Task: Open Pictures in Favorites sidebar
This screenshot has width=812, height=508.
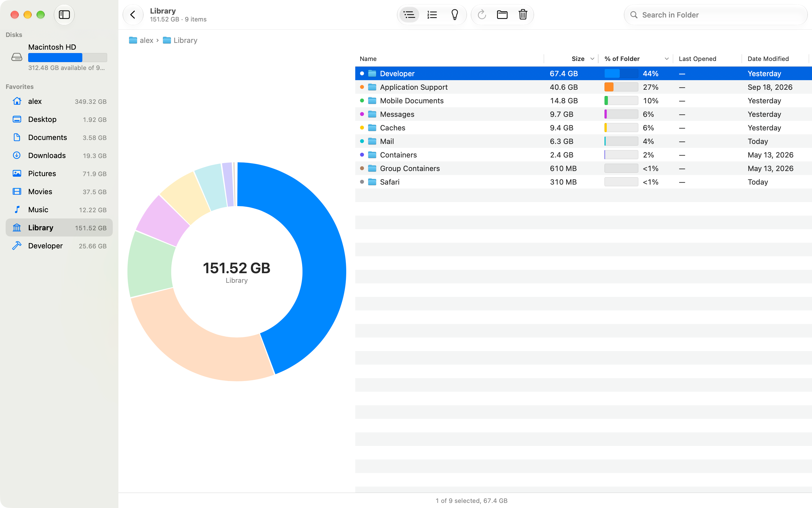Action: pyautogui.click(x=59, y=174)
